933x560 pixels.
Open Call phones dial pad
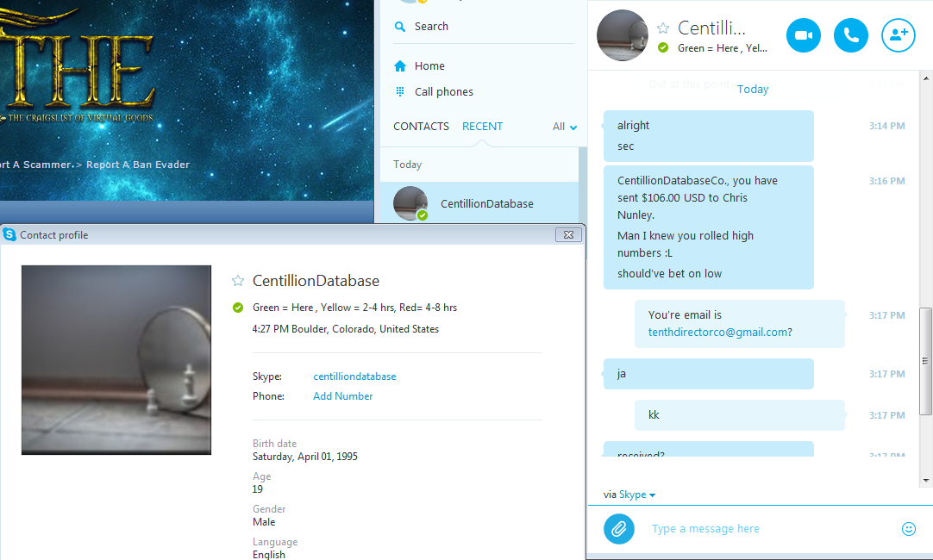pos(444,91)
